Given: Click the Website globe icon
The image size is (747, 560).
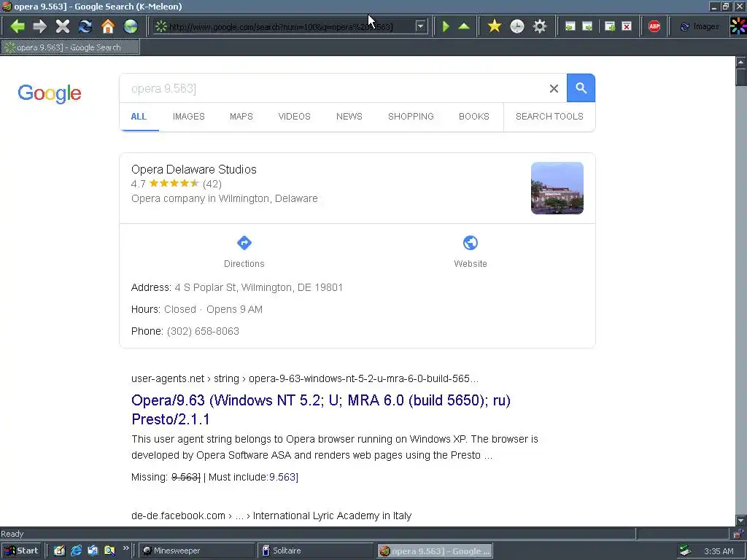Looking at the screenshot, I should tap(471, 243).
